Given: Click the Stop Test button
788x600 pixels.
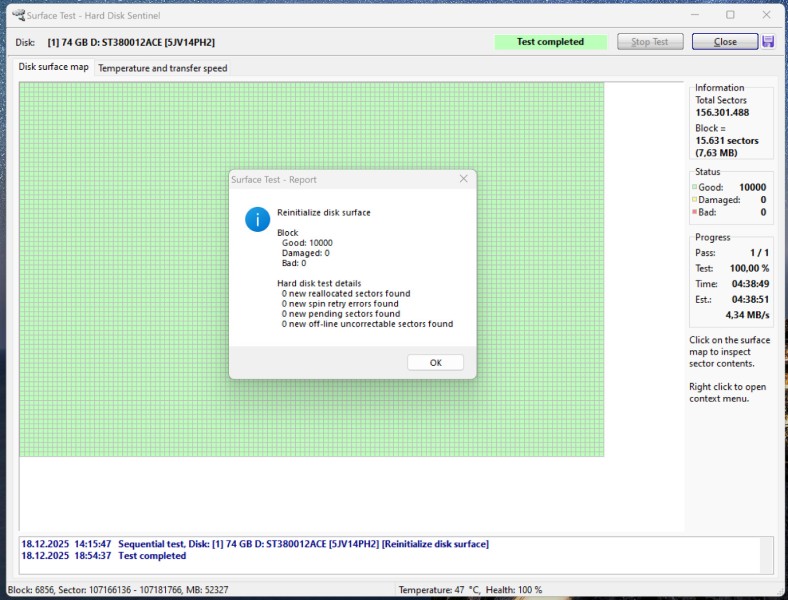Looking at the screenshot, I should point(650,42).
